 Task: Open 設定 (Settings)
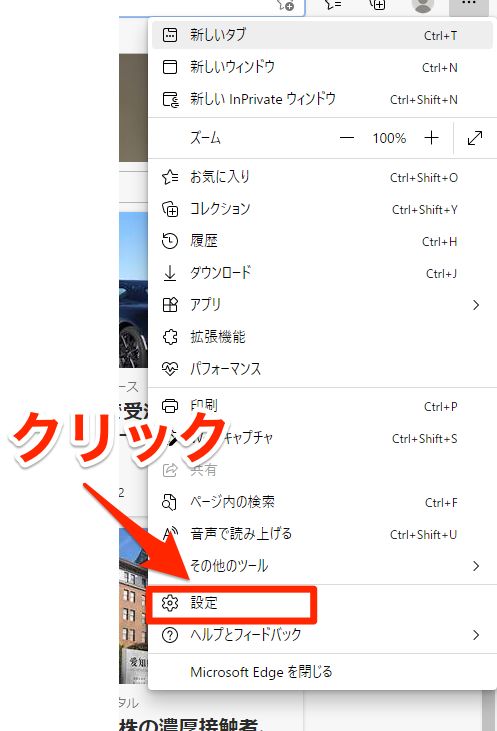[322, 603]
